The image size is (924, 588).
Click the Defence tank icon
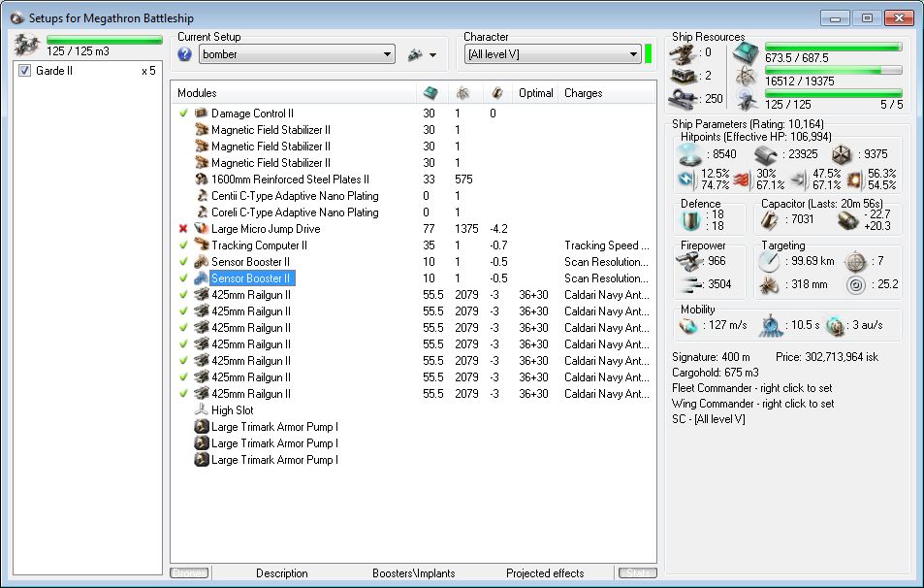pos(690,220)
